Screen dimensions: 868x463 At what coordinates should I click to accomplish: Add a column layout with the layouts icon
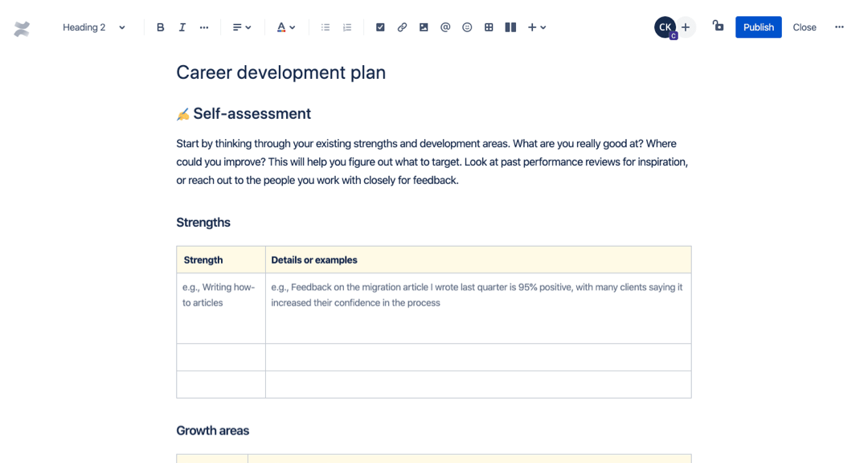coord(510,27)
